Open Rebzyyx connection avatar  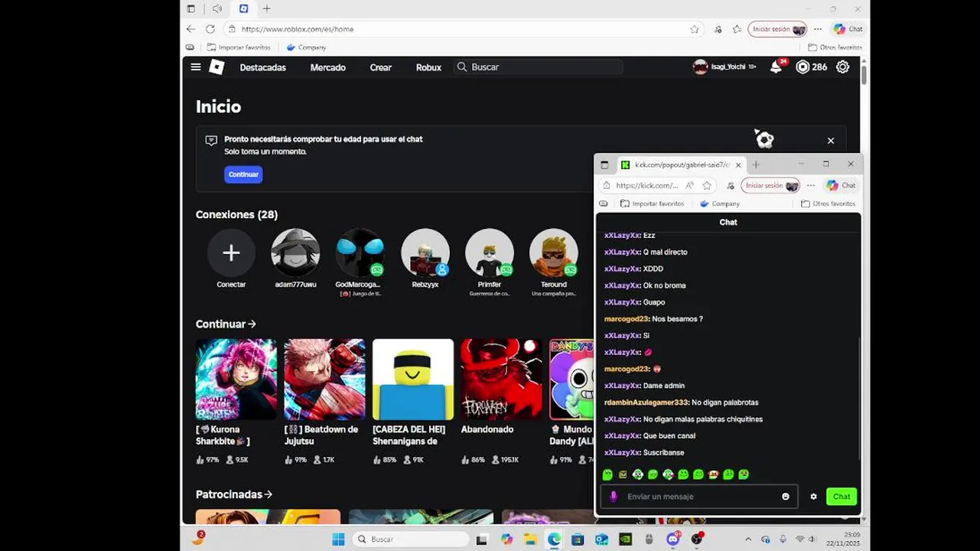(x=425, y=253)
